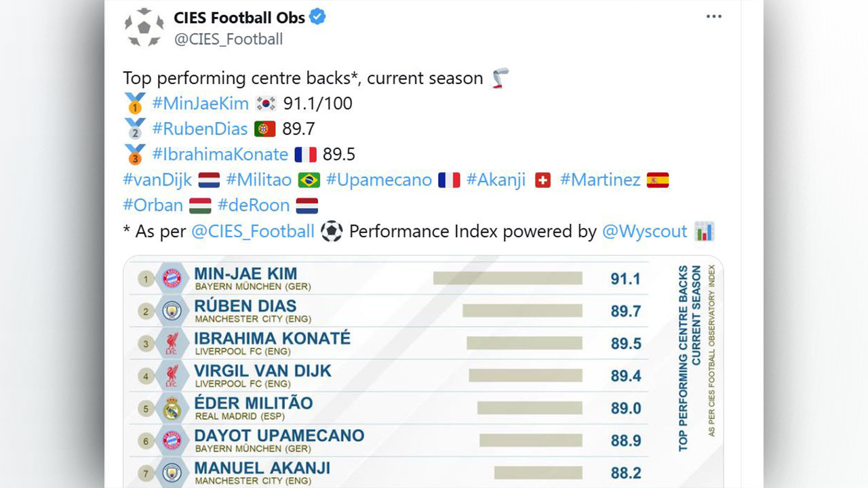Click the #deRoon hashtag
This screenshot has width=868, height=488.
(254, 205)
